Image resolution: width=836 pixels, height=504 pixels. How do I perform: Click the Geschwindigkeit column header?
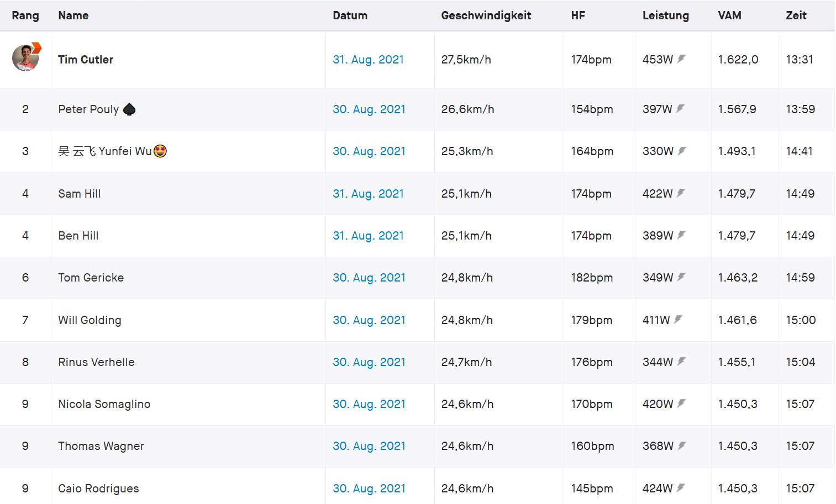coord(486,15)
